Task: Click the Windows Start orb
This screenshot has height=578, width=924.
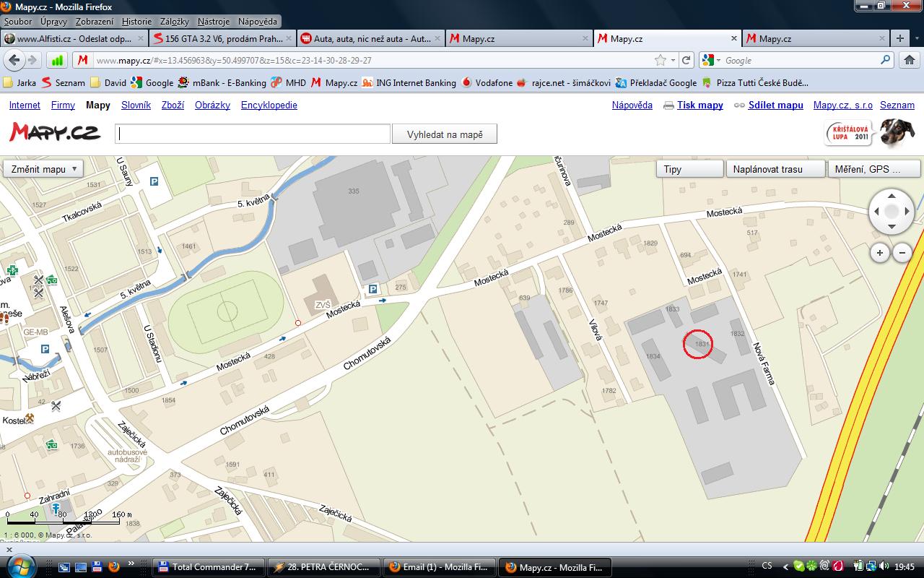Action: [x=20, y=566]
